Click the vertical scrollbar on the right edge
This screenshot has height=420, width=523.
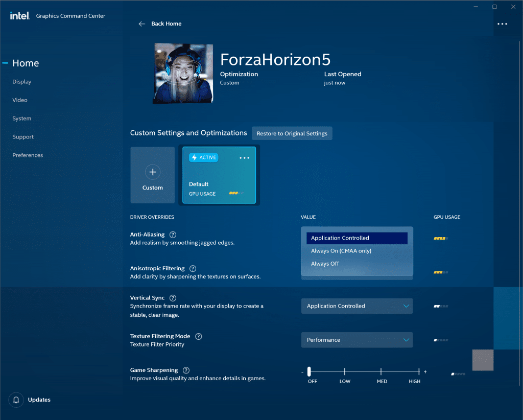click(520, 214)
